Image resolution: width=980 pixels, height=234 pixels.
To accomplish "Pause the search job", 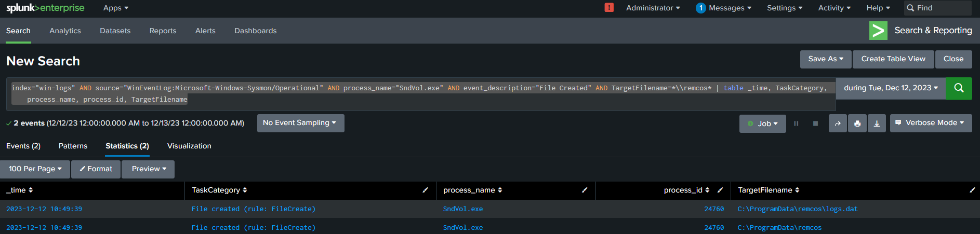I will point(796,123).
